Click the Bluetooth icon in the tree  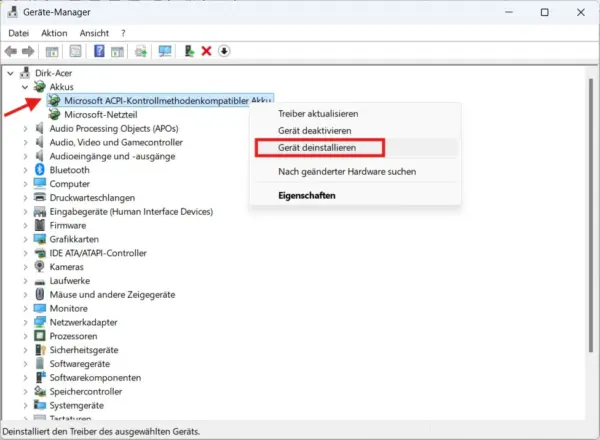tap(39, 169)
